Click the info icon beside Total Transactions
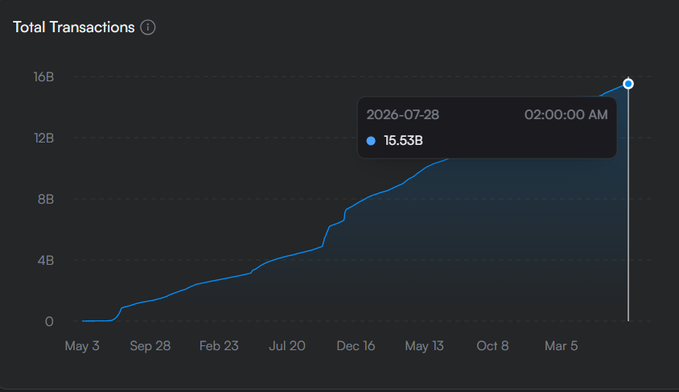The image size is (679, 392). (148, 27)
